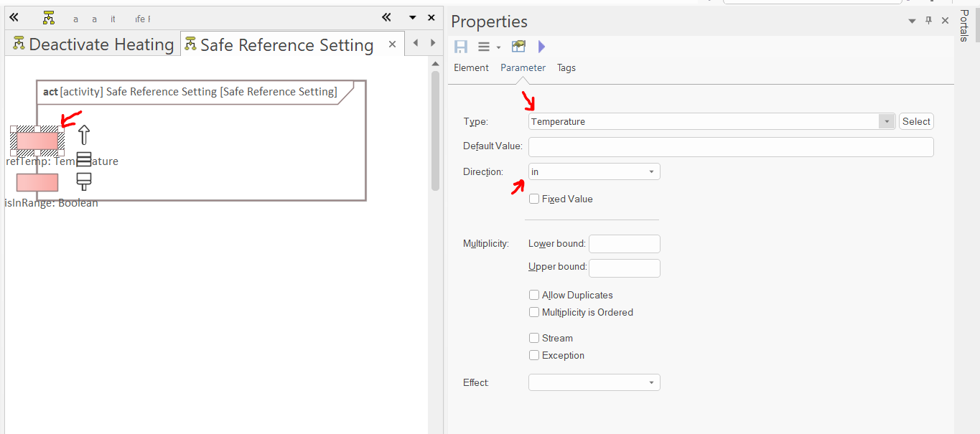980x434 pixels.
Task: Select the isInRange pink parameter node
Action: 37,182
